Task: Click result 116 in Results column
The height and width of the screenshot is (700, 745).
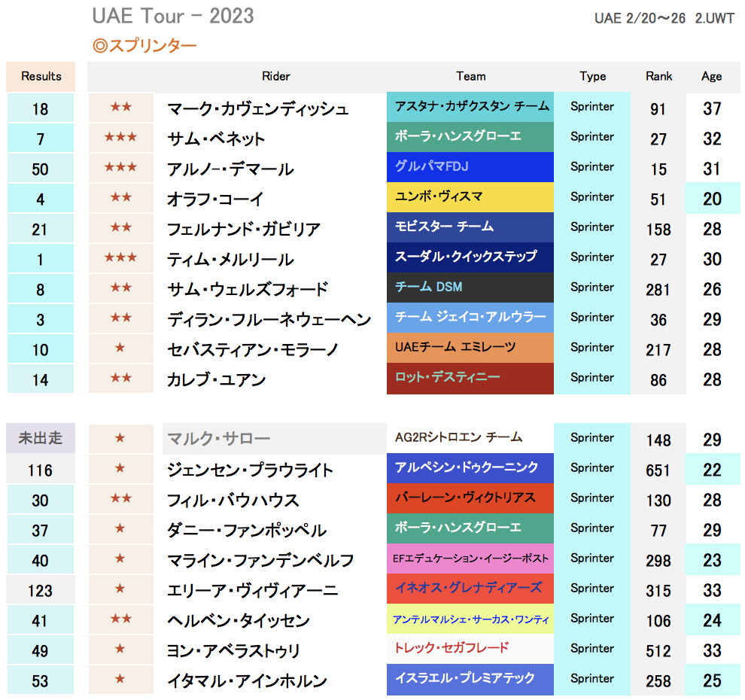Action: 41,470
